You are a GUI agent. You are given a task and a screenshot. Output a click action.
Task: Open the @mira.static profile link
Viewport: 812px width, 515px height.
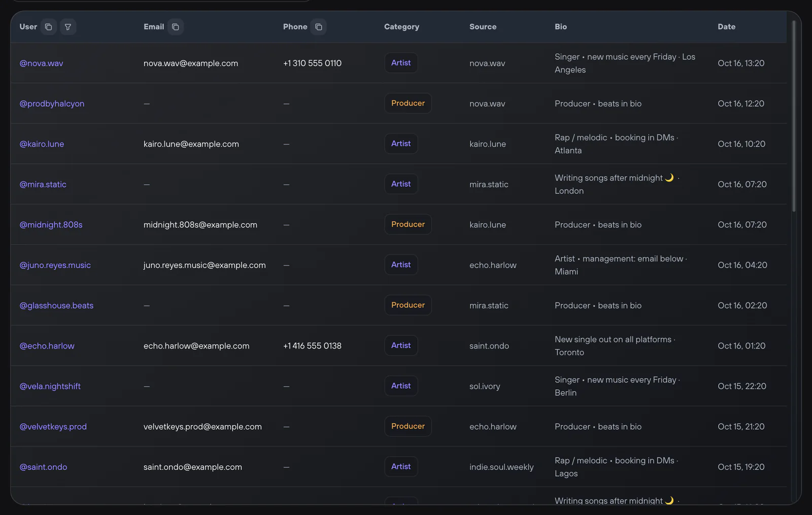click(43, 184)
